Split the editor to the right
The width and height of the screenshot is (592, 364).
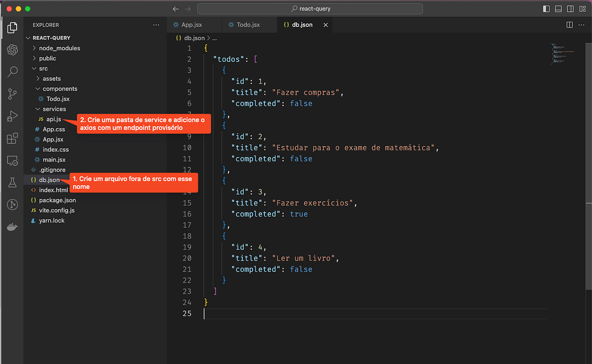point(569,25)
